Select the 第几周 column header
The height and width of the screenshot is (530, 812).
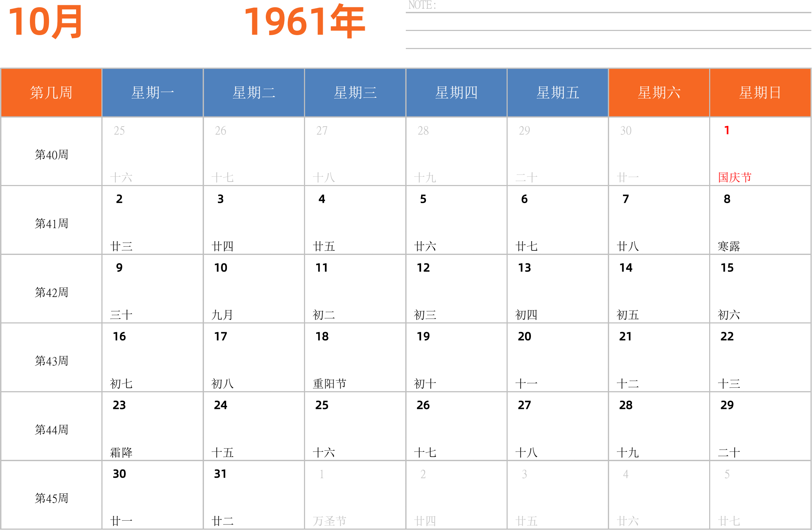point(51,93)
